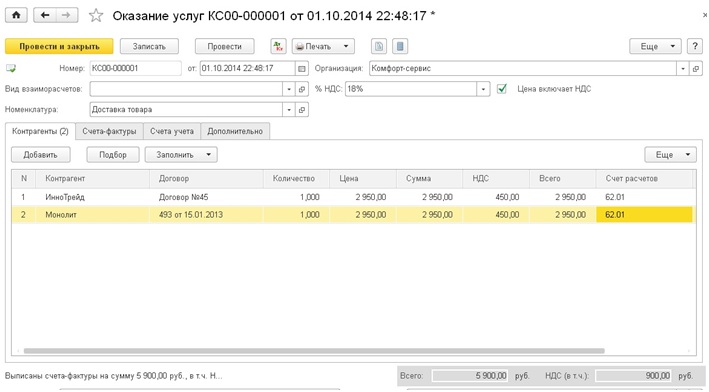Viewport: 709px width, 392px height.
Task: Open the calendar picker for date field
Action: point(302,69)
